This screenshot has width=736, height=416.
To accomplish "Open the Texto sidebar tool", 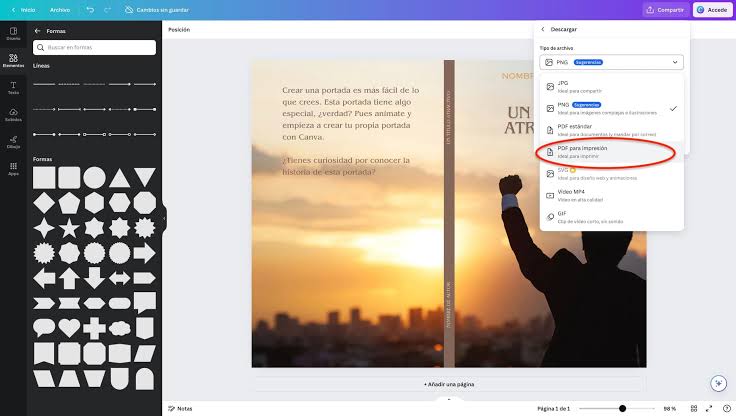I will pyautogui.click(x=13, y=88).
